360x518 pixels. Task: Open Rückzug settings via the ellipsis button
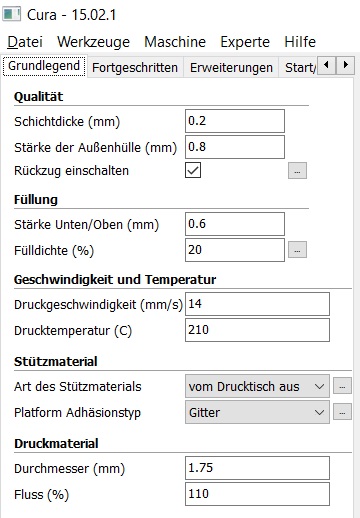tap(297, 171)
